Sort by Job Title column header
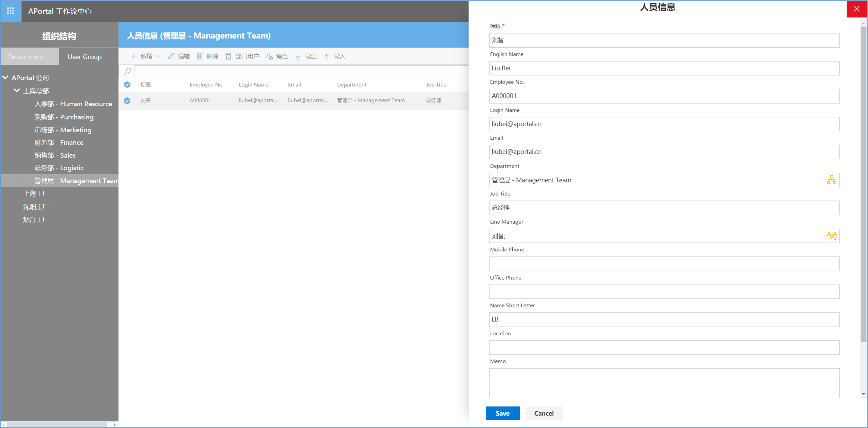 coord(436,84)
